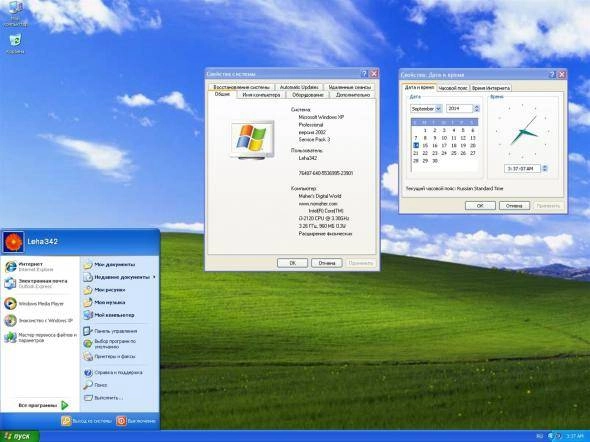
Task: Click the Control Panel icon (Панель управления)
Action: click(x=88, y=331)
